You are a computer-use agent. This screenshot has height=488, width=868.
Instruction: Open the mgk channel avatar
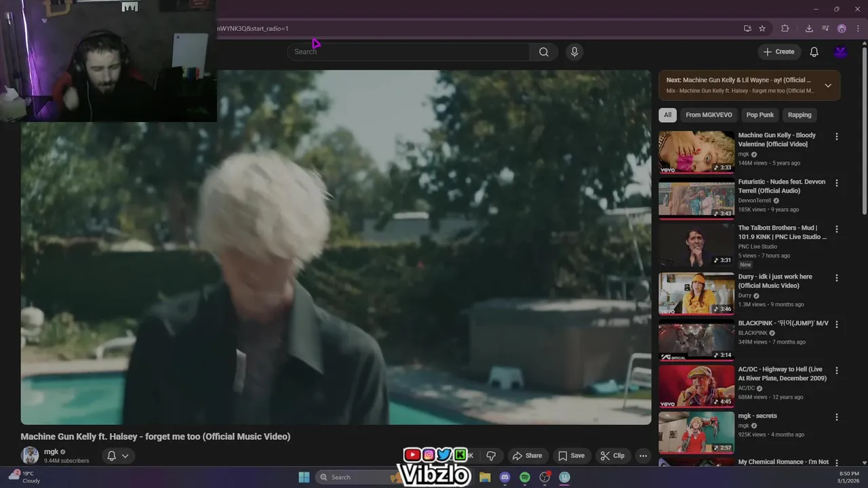(30, 455)
